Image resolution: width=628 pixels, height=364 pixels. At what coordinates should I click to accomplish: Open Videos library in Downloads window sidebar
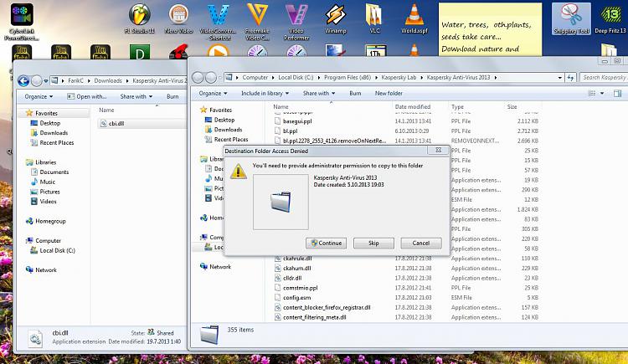coord(48,202)
